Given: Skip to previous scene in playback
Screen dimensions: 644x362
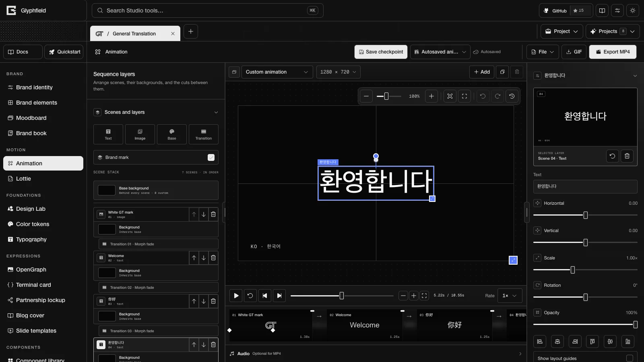Looking at the screenshot, I should 264,296.
